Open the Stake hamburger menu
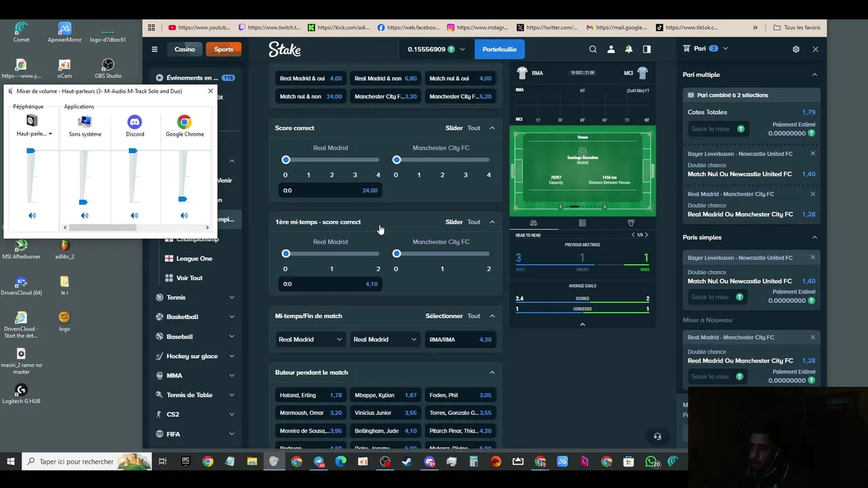868x488 pixels. pyautogui.click(x=155, y=49)
